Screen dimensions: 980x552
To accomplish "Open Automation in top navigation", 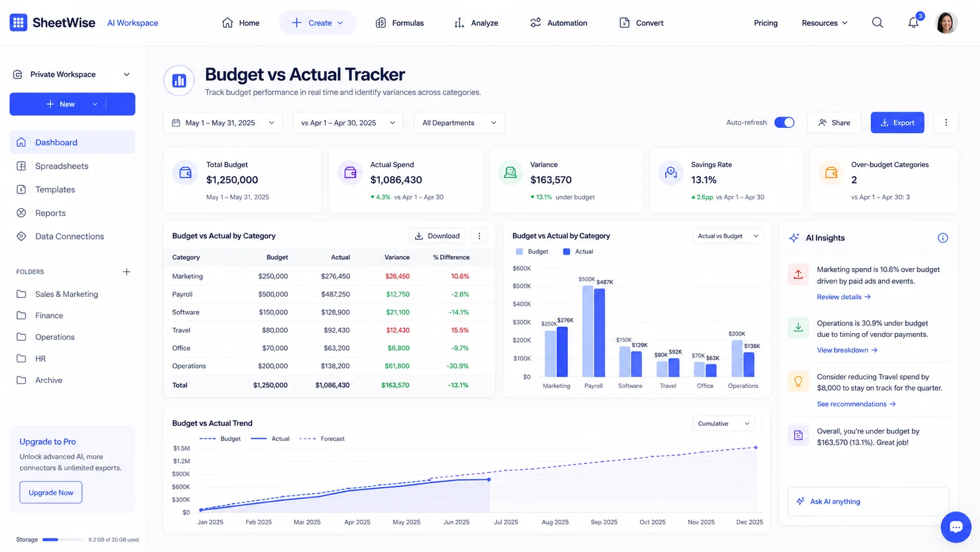I will [x=558, y=23].
